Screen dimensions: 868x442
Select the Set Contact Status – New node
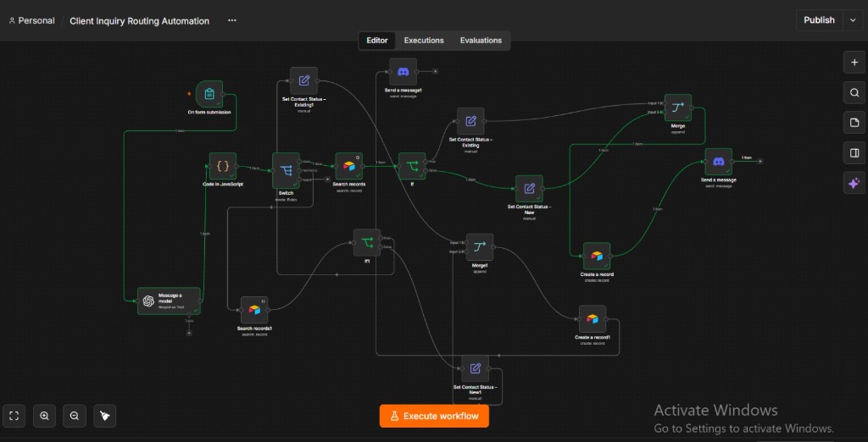pyautogui.click(x=529, y=189)
